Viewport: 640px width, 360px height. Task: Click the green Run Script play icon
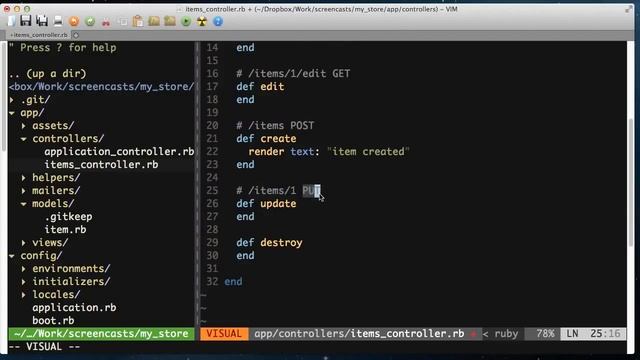tap(186, 21)
